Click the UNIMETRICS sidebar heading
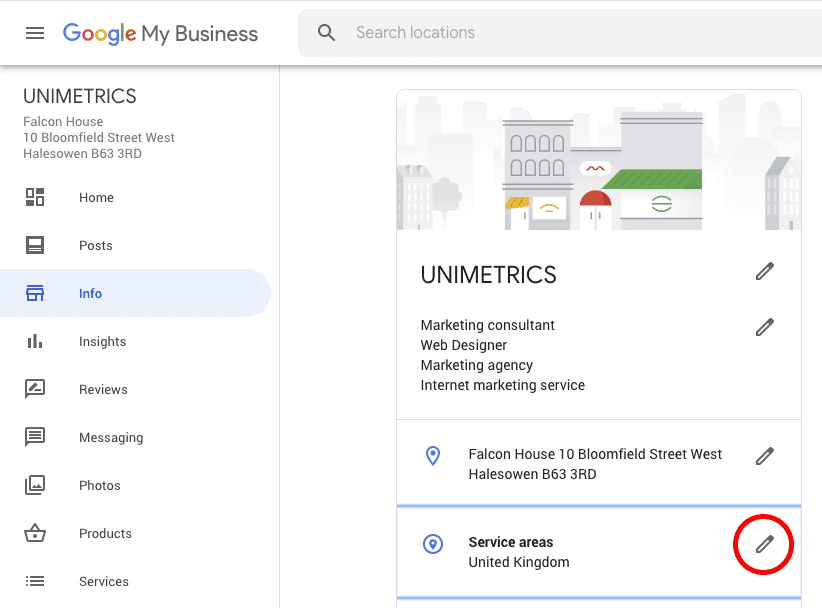 coord(80,96)
